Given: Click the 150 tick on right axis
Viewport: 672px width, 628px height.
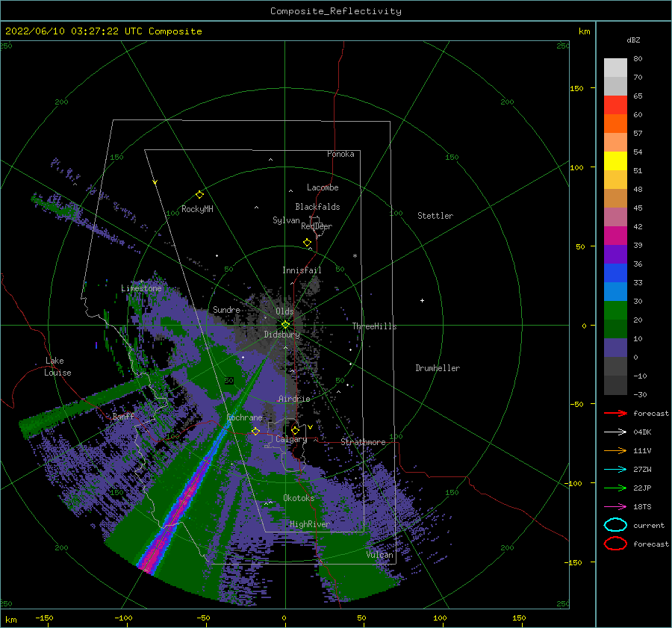Looking at the screenshot, I should tap(577, 88).
